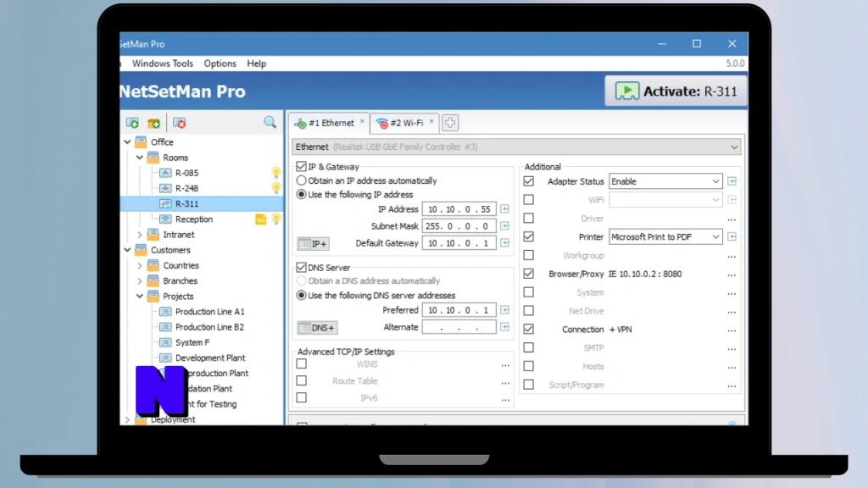The height and width of the screenshot is (488, 868).
Task: Close the #2 Wi-Fi tab
Action: point(431,121)
